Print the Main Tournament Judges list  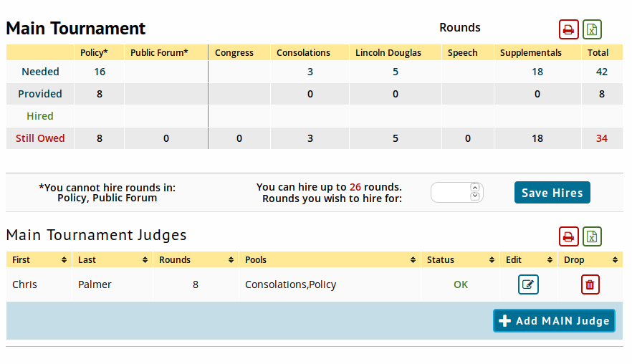point(568,236)
